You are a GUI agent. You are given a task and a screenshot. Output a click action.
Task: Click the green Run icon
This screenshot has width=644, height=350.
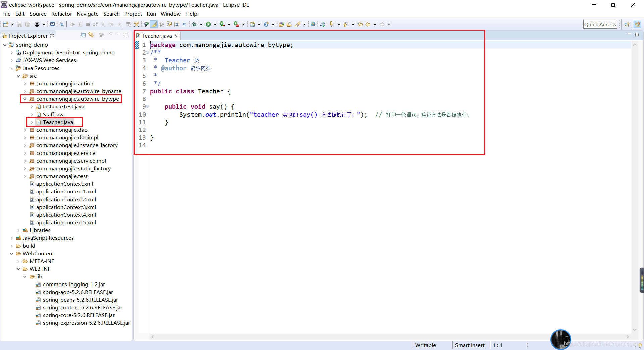pyautogui.click(x=208, y=24)
